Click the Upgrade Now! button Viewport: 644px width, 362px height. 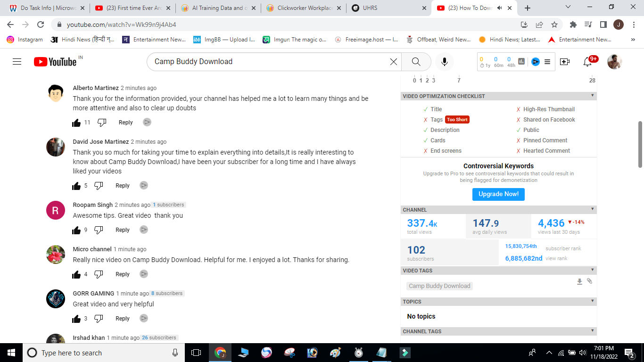click(x=498, y=194)
